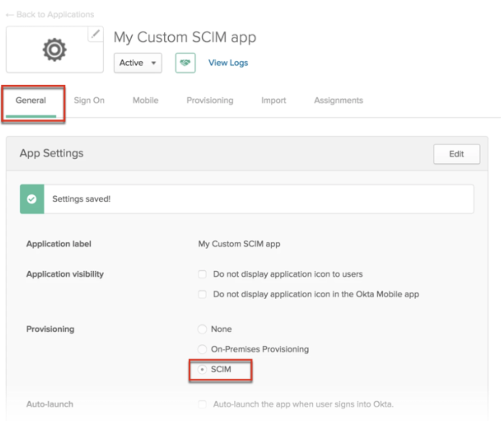Image resolution: width=504 pixels, height=429 pixels.
Task: Open the Mobile tab
Action: tap(145, 100)
